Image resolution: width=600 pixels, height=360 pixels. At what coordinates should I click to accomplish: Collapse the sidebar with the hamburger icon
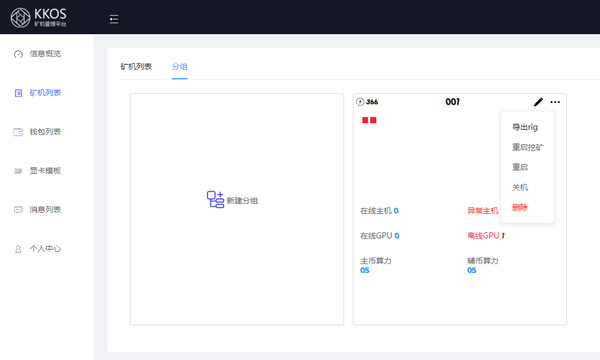(x=114, y=19)
